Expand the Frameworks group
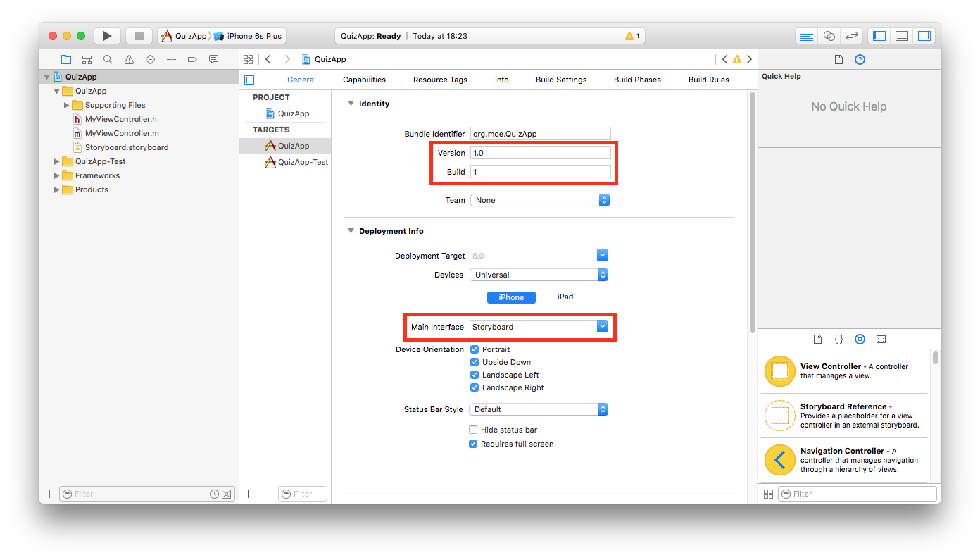Viewport: 980px width, 560px height. point(56,175)
